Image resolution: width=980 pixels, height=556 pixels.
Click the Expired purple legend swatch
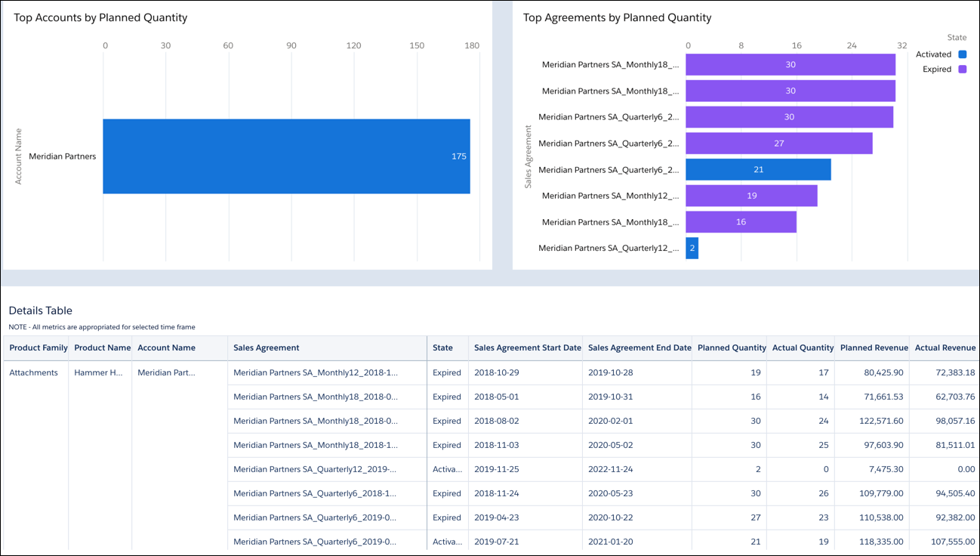pyautogui.click(x=962, y=69)
